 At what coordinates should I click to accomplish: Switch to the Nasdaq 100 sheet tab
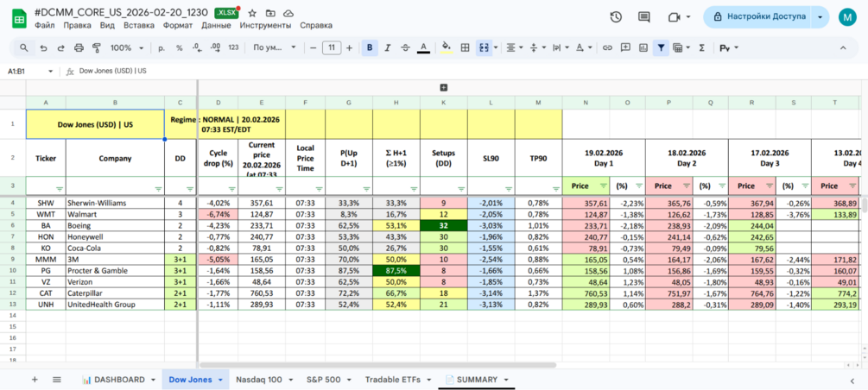click(263, 380)
